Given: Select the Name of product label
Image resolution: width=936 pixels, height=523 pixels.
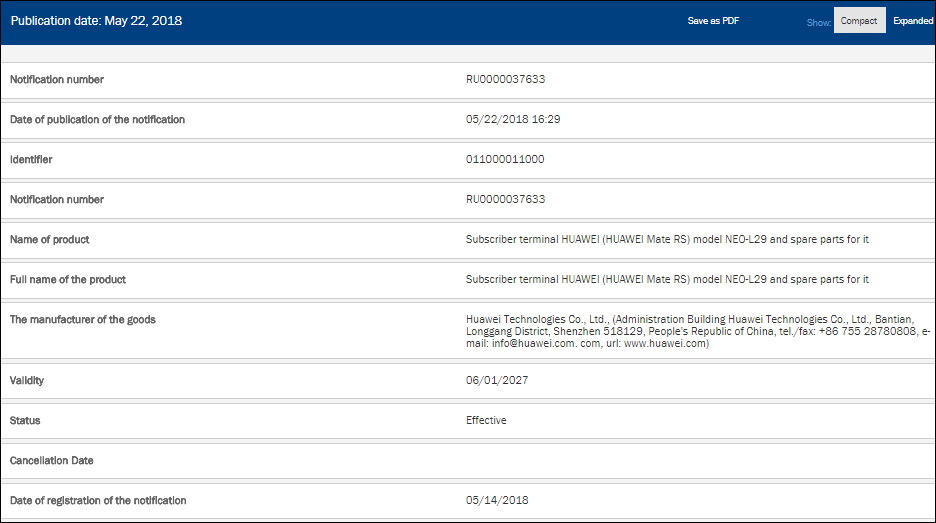Looking at the screenshot, I should pyautogui.click(x=49, y=240).
